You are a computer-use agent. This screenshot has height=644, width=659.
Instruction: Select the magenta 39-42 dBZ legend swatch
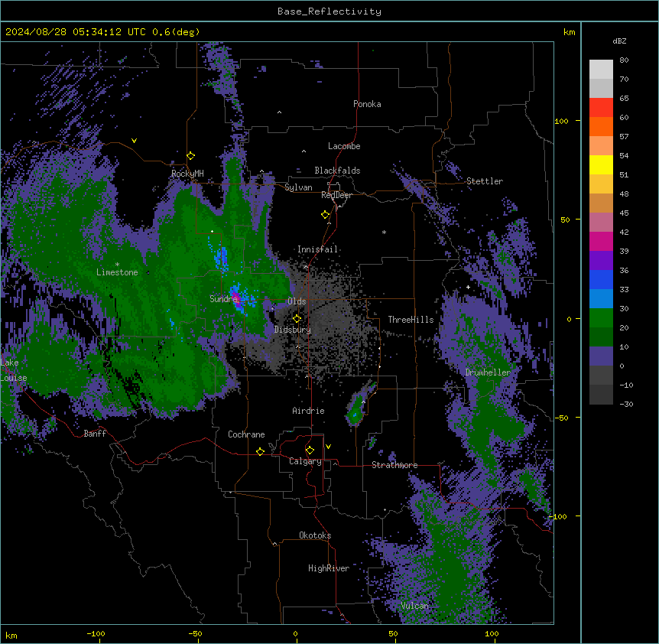[601, 241]
